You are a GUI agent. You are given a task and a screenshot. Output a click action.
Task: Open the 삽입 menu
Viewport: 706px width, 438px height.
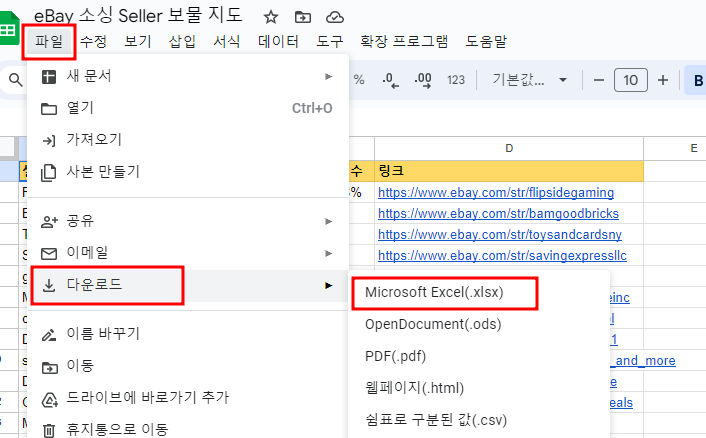[x=182, y=41]
